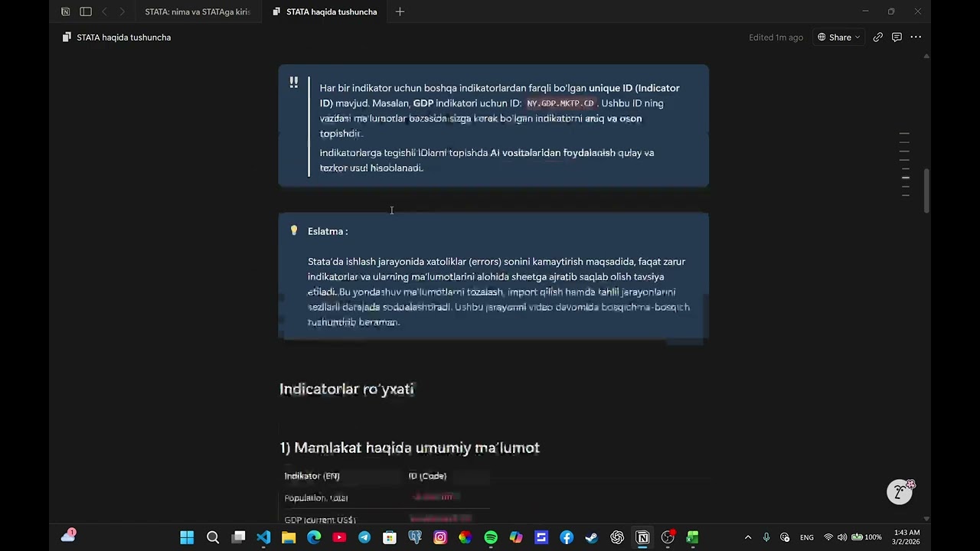Open Telegram from taskbar

point(364,537)
